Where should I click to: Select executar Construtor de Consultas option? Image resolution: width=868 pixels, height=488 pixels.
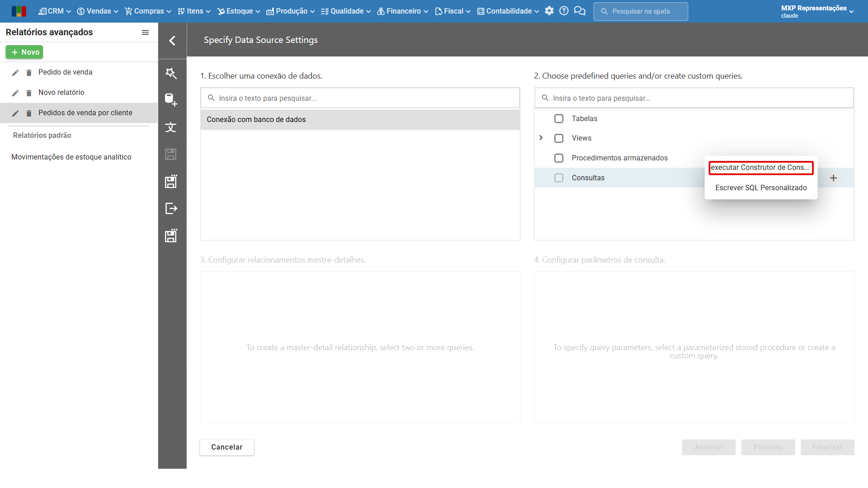pyautogui.click(x=761, y=168)
